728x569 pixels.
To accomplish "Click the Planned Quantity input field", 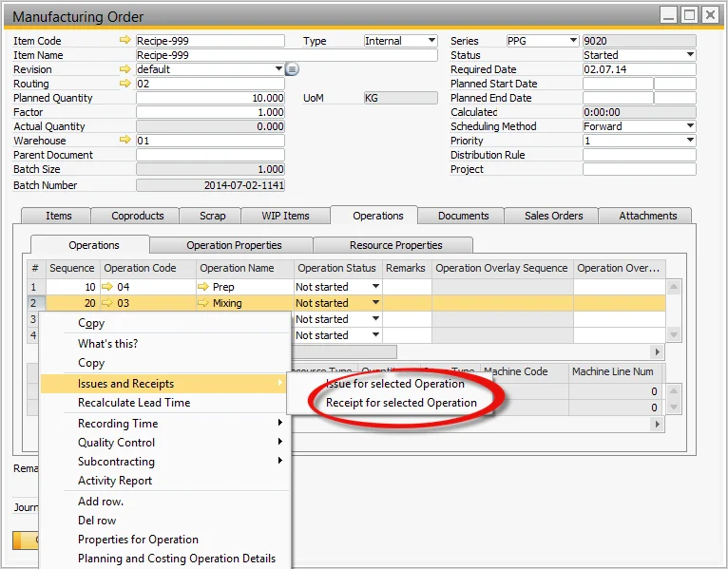I will pyautogui.click(x=210, y=98).
